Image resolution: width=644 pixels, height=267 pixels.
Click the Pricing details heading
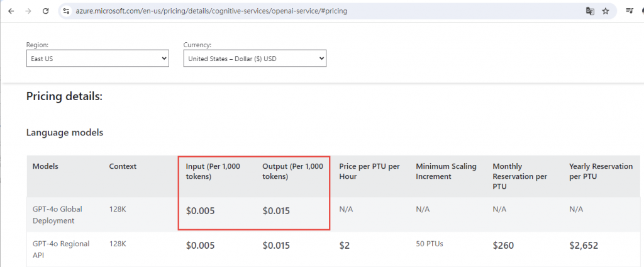click(64, 96)
